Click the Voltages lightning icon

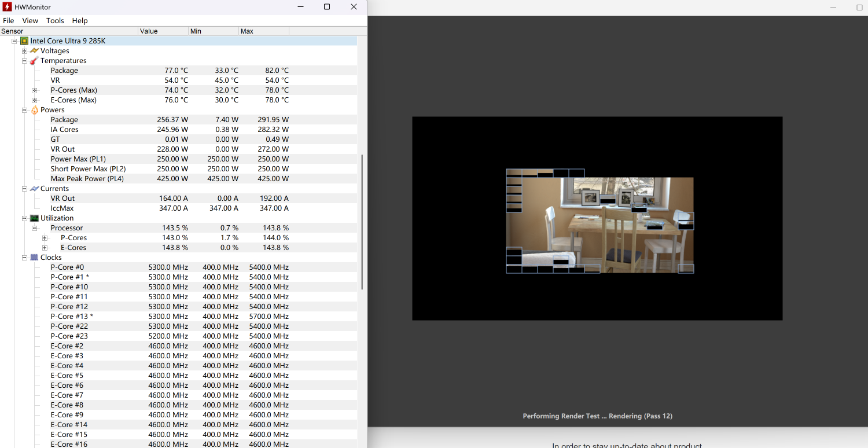pos(34,51)
